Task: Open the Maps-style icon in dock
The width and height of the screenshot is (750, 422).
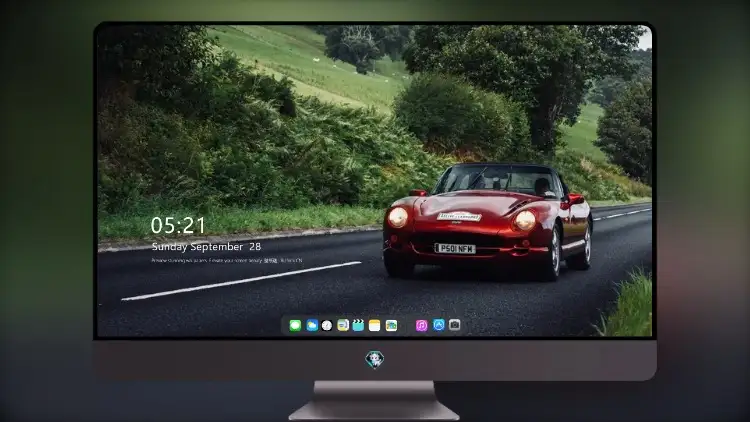Action: tap(391, 326)
